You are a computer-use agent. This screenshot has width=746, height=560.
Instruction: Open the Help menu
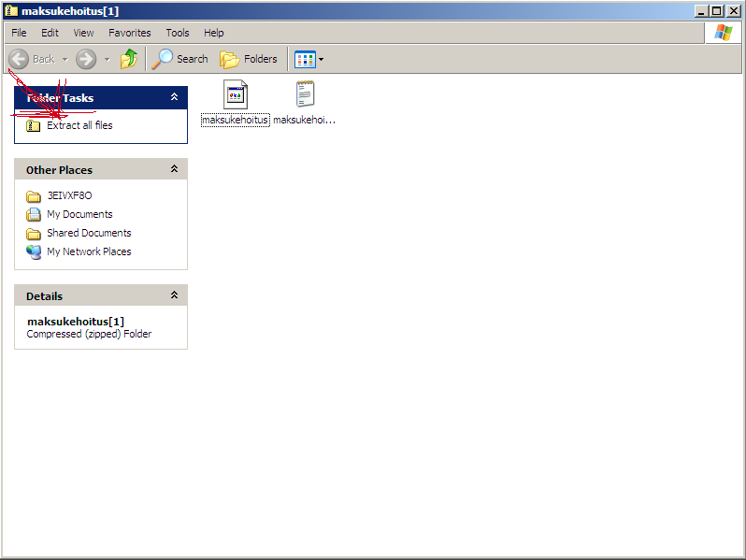214,33
